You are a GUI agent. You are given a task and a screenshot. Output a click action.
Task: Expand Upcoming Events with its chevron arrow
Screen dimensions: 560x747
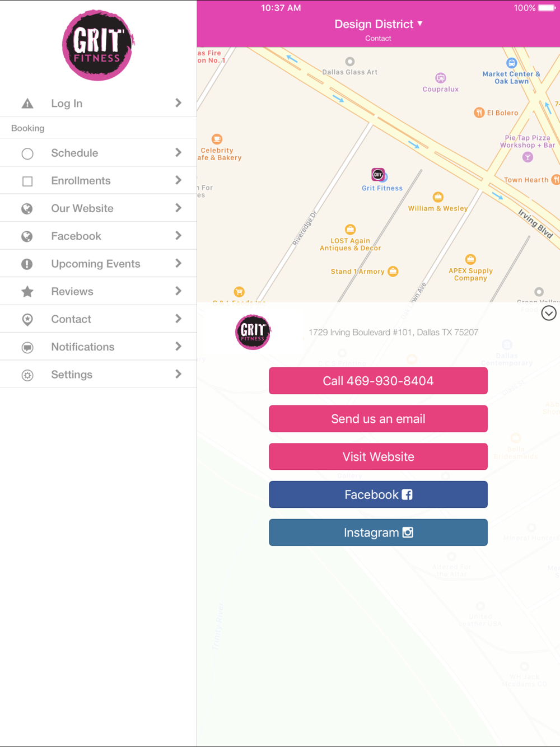click(x=178, y=264)
